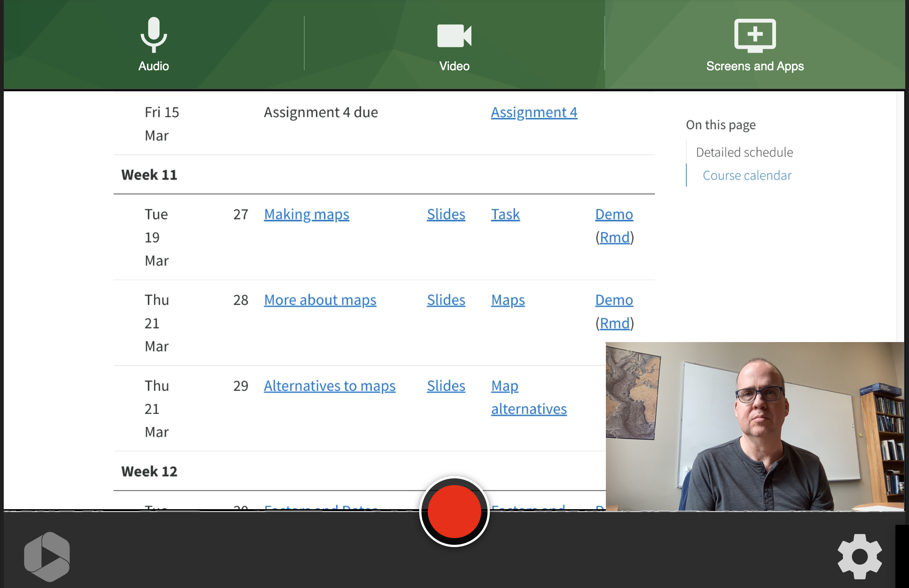This screenshot has width=909, height=588.
Task: Click the Screens and Apps monitor icon
Action: 755,35
